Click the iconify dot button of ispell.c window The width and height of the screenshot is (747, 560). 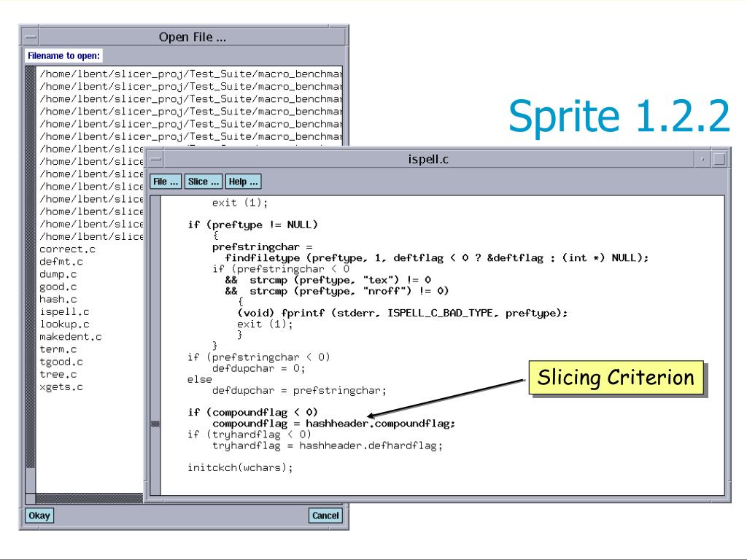pos(703,159)
